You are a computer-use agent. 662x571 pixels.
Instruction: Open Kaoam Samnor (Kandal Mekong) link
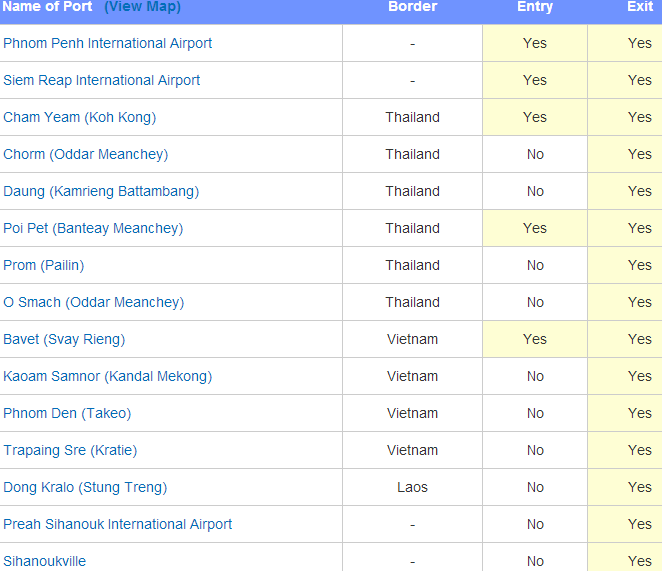(107, 376)
